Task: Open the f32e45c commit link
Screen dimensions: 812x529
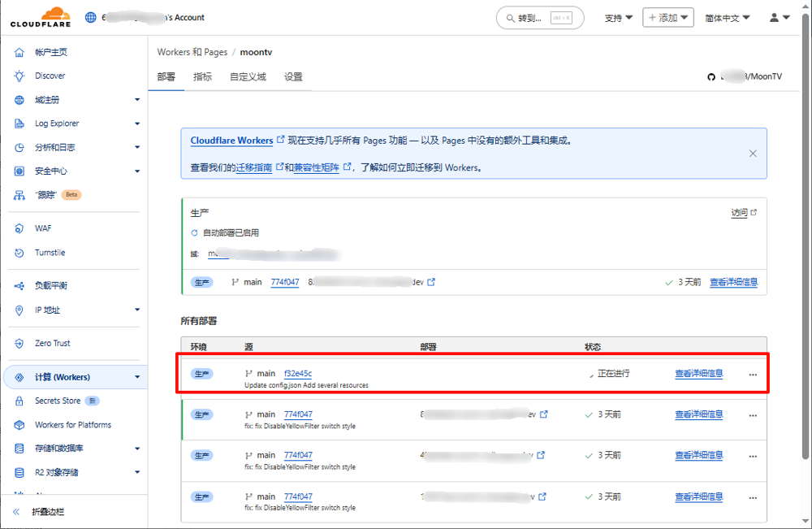Action: [x=298, y=374]
